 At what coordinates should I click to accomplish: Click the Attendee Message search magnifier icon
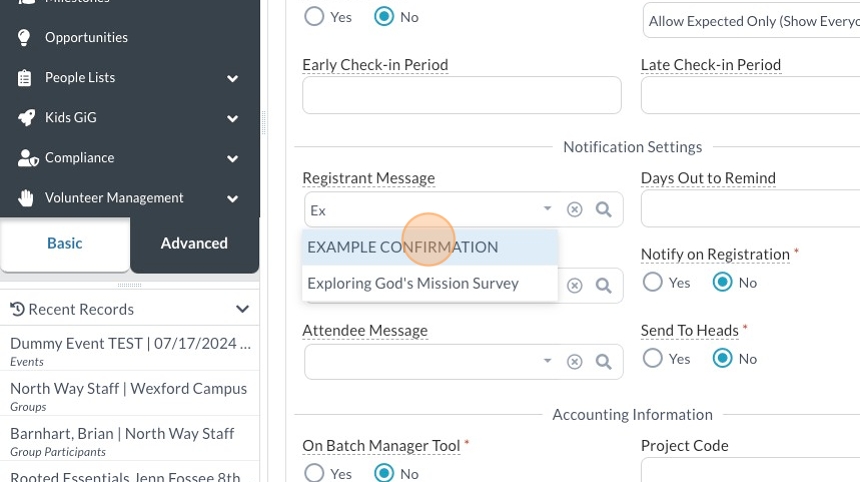pyautogui.click(x=603, y=362)
